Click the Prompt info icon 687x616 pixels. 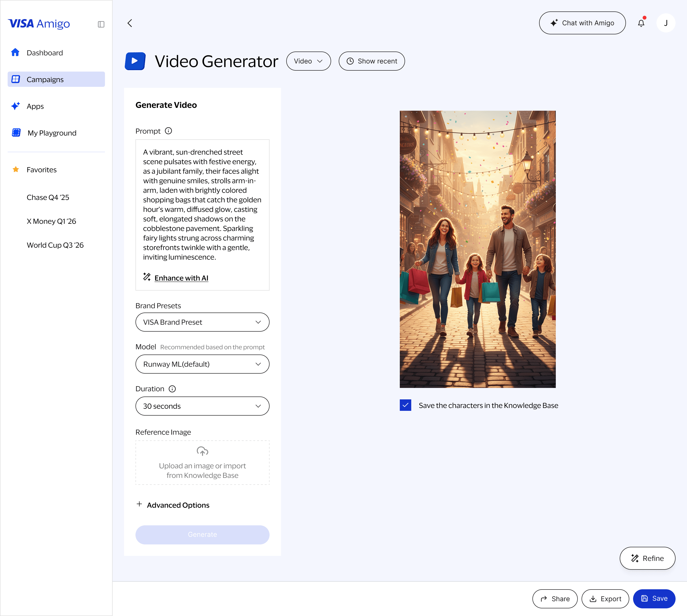coord(168,131)
